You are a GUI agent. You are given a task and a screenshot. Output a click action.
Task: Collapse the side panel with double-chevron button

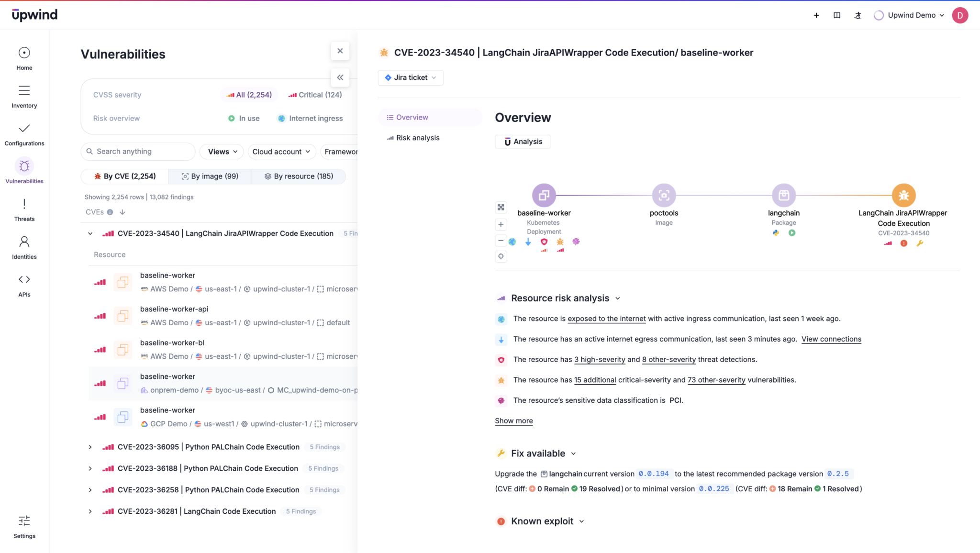pos(340,77)
